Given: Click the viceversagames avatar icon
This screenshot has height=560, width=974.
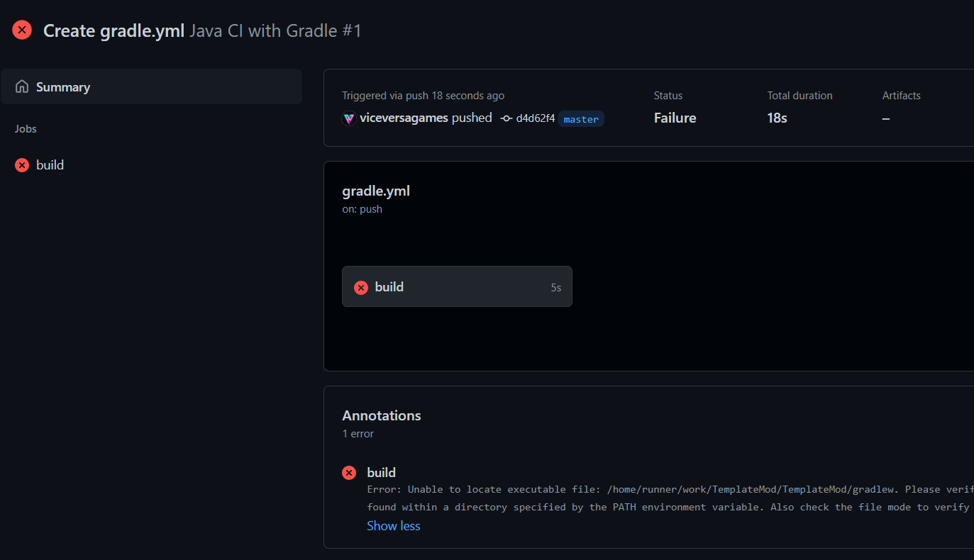Looking at the screenshot, I should pos(348,118).
